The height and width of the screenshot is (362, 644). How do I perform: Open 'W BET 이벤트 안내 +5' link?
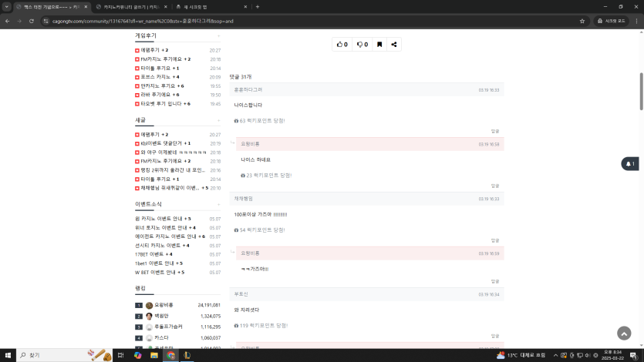(160, 272)
